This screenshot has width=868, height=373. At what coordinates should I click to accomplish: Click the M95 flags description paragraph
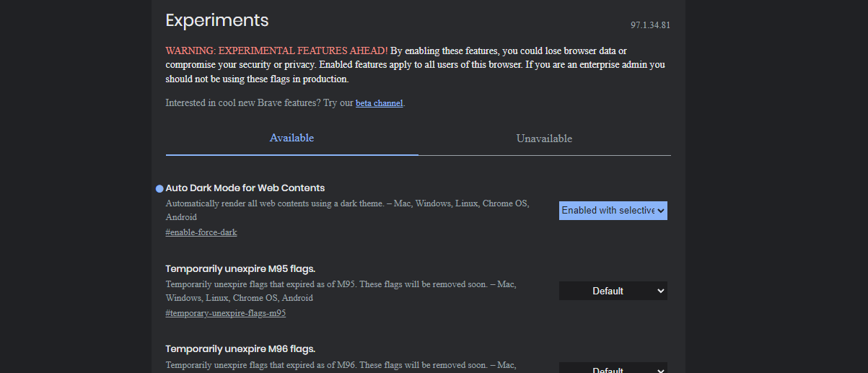341,291
